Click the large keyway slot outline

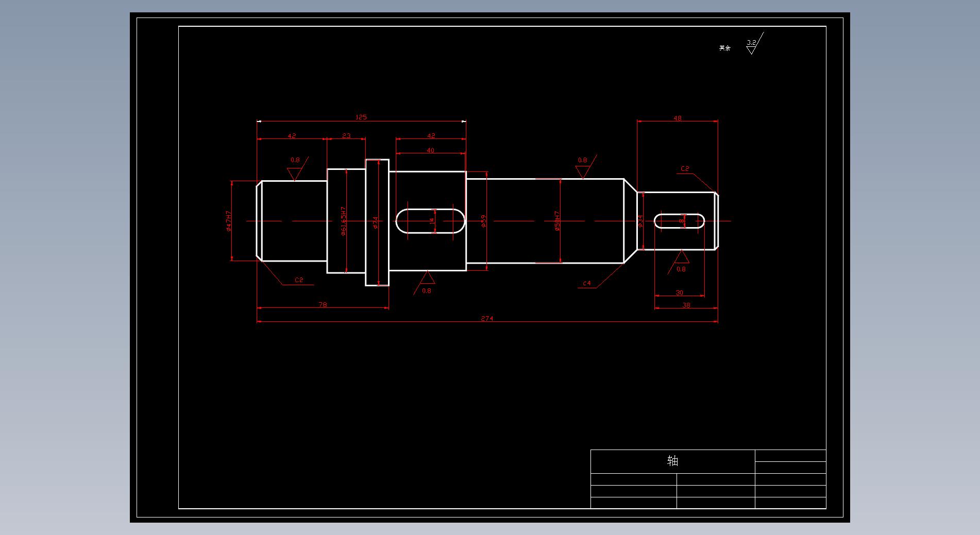430,221
